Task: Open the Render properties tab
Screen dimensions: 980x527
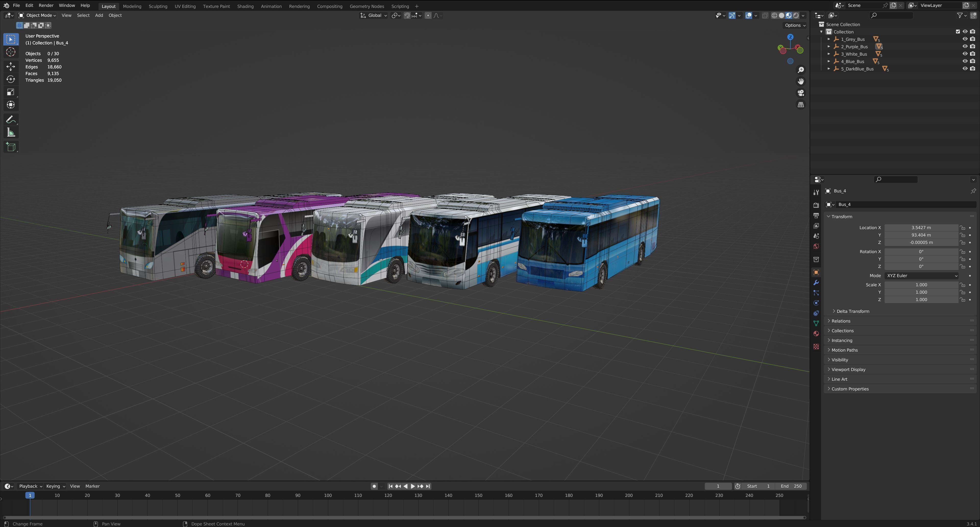Action: point(816,205)
